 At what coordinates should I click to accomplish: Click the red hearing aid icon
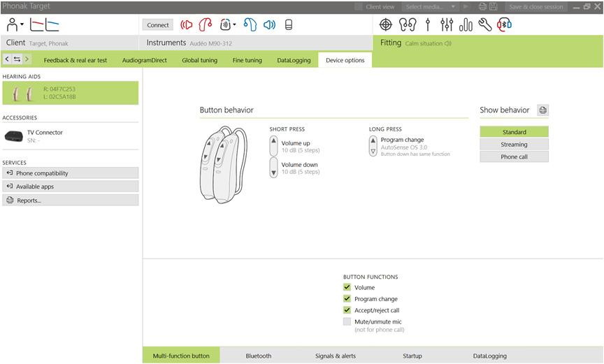pyautogui.click(x=206, y=25)
